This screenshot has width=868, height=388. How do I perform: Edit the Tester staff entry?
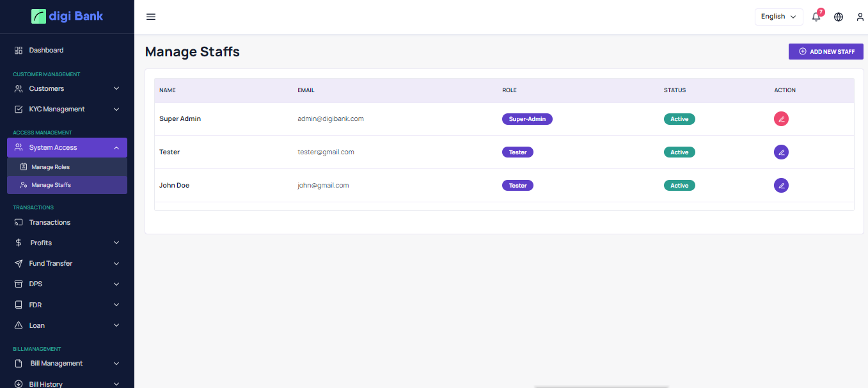pos(781,152)
